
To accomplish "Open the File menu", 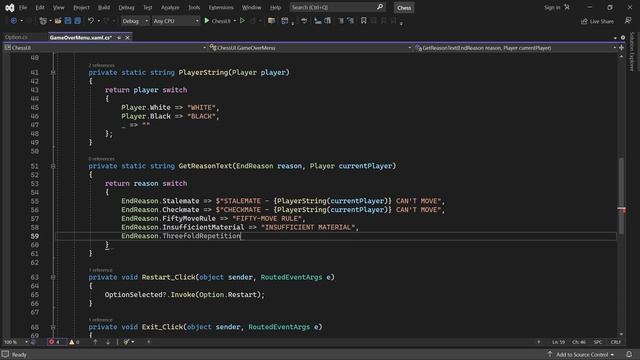I will tap(23, 7).
